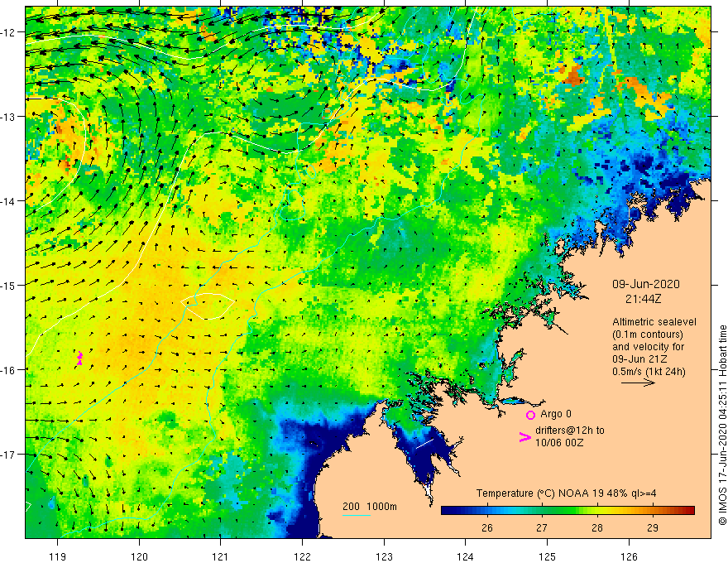This screenshot has width=728, height=563.
Task: Click latitude axis label -15
Action: 8,285
